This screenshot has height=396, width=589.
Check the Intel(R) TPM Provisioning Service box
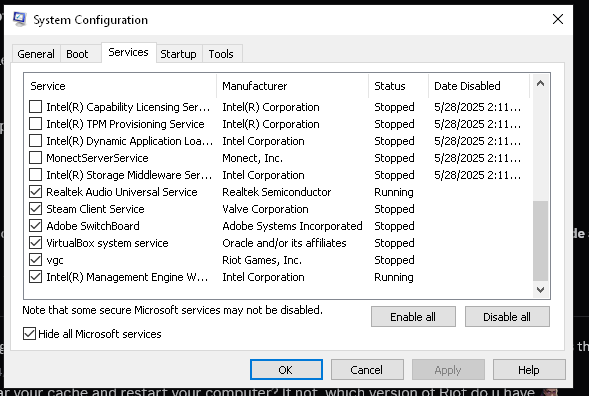point(36,124)
